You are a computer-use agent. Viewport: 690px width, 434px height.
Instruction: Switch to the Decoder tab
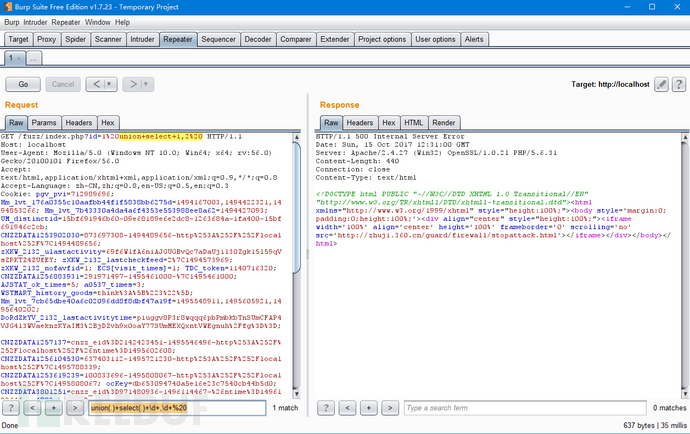258,39
